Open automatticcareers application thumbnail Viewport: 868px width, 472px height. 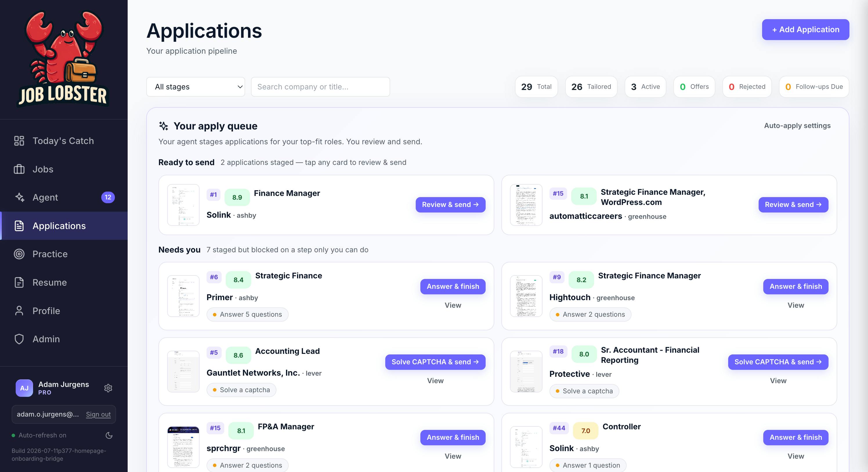(x=526, y=205)
